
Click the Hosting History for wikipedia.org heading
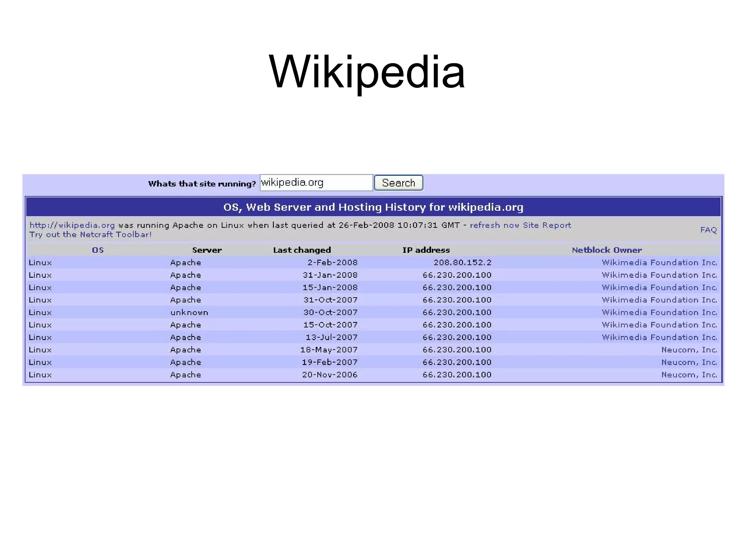tap(373, 207)
